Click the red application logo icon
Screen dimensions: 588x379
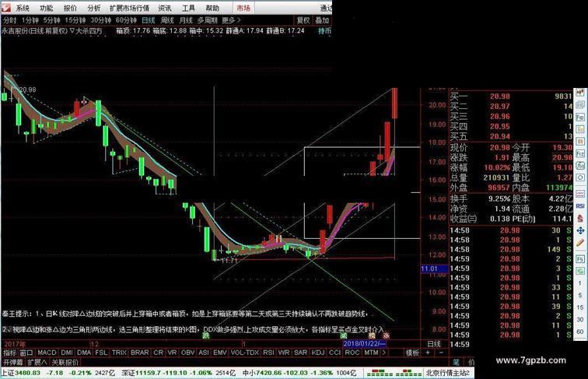[6, 8]
